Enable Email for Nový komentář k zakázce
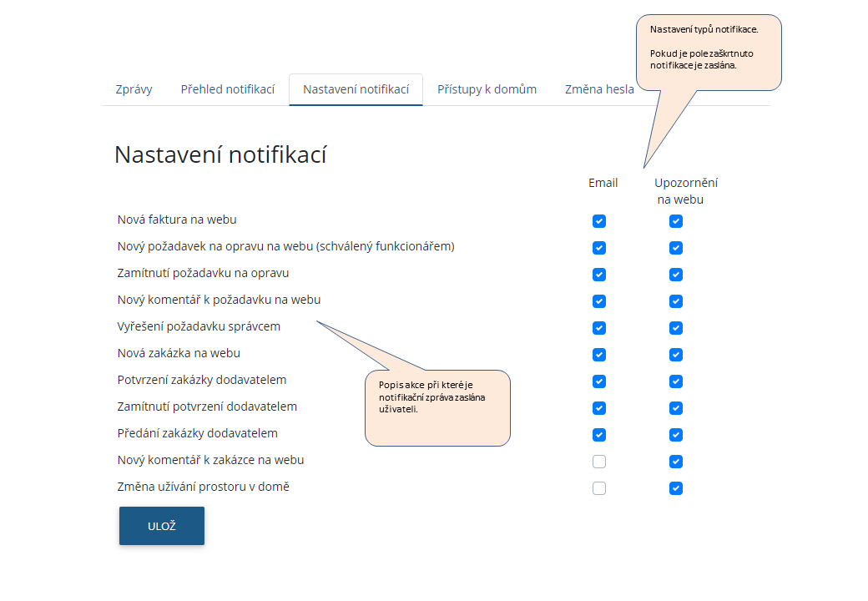 (x=599, y=462)
